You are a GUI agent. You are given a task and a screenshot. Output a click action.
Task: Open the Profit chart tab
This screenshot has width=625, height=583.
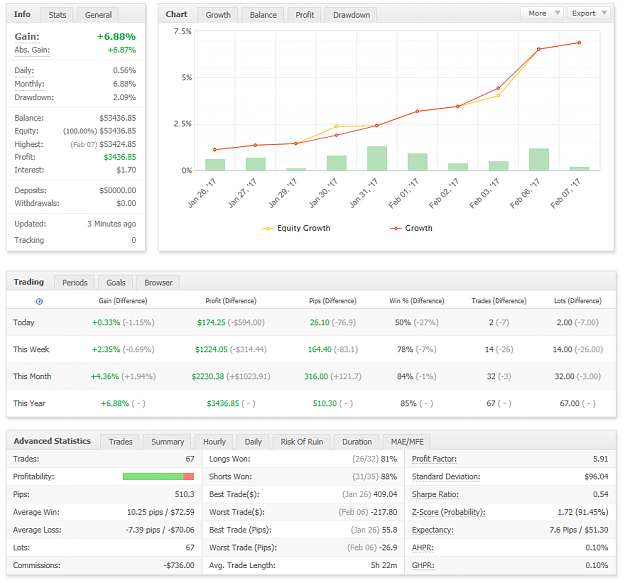pyautogui.click(x=305, y=15)
